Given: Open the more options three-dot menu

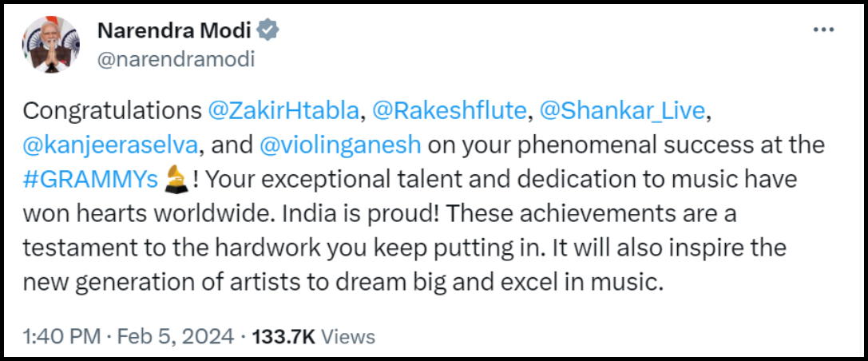Looking at the screenshot, I should [823, 30].
